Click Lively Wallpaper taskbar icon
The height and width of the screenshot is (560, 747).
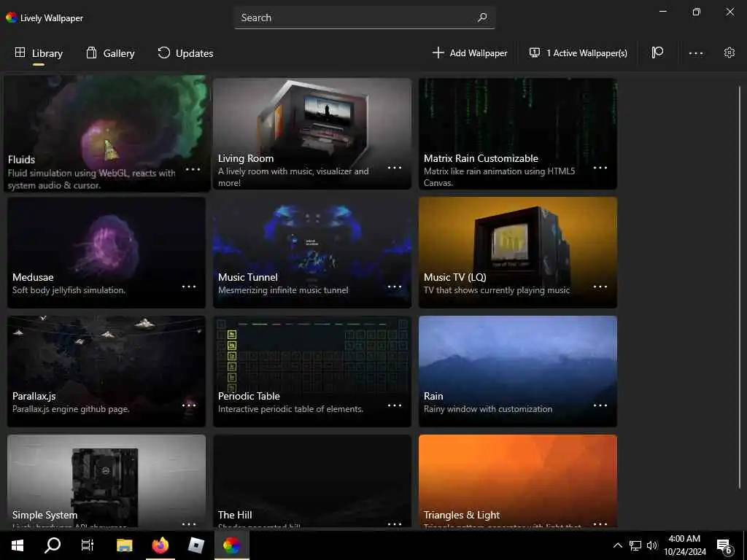(x=231, y=545)
